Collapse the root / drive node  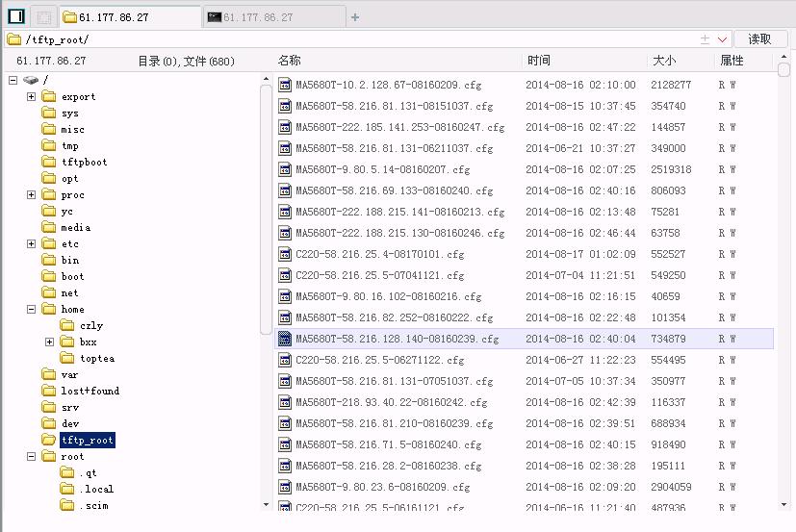pyautogui.click(x=13, y=80)
